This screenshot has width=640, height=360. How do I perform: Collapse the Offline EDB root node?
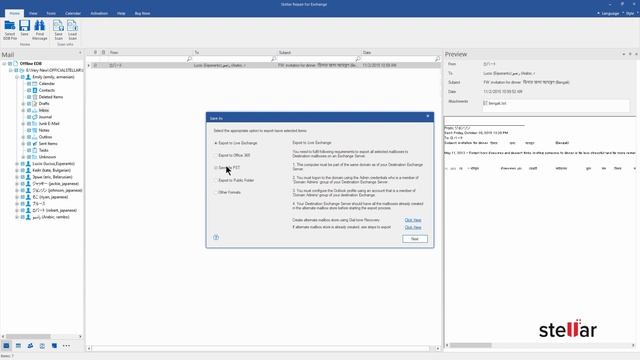(4, 64)
